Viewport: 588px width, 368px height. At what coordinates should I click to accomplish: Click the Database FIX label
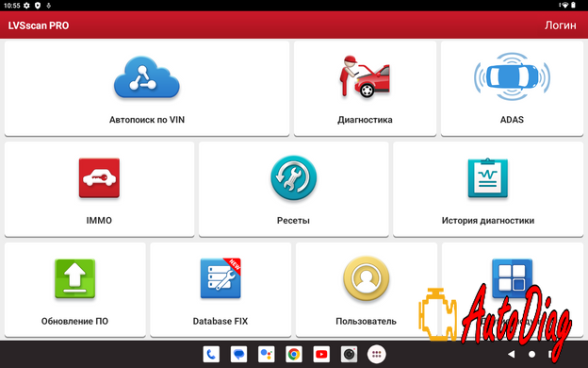pos(220,321)
